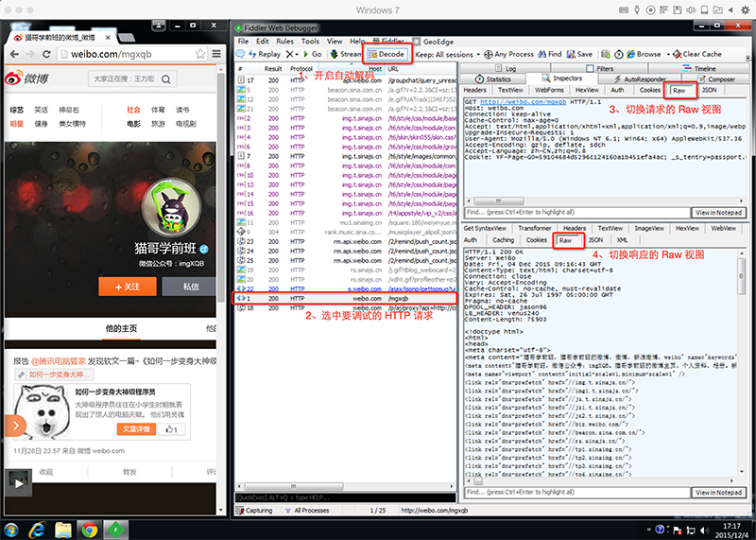Close the Chrome weibo tab
Screen dimensions: 756x540
pos(108,37)
